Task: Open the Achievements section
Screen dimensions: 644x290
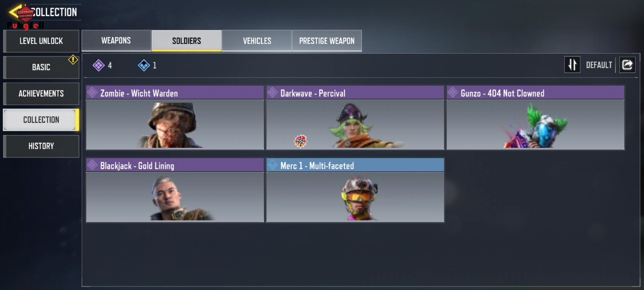Action: pyautogui.click(x=41, y=94)
